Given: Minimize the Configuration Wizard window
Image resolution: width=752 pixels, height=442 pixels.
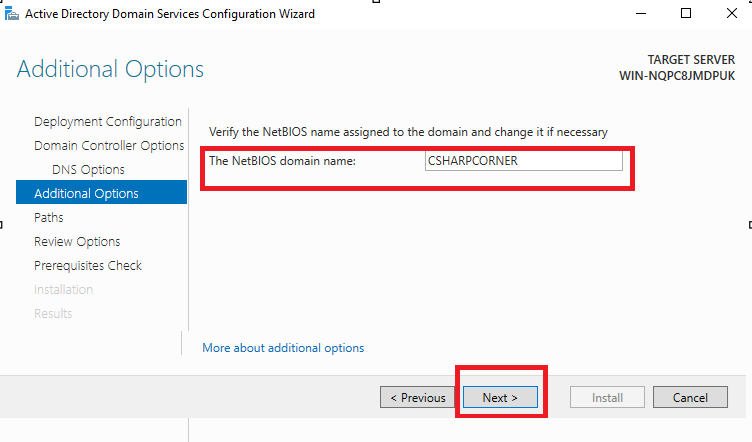Looking at the screenshot, I should (639, 14).
